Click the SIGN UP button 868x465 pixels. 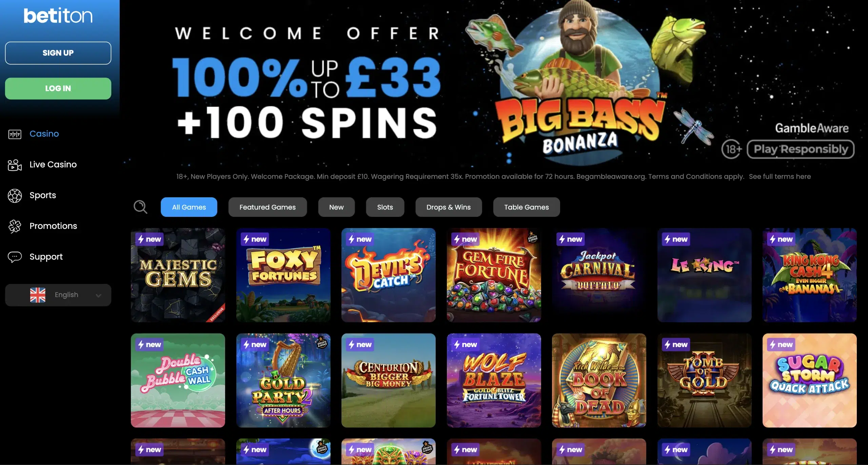pyautogui.click(x=58, y=53)
